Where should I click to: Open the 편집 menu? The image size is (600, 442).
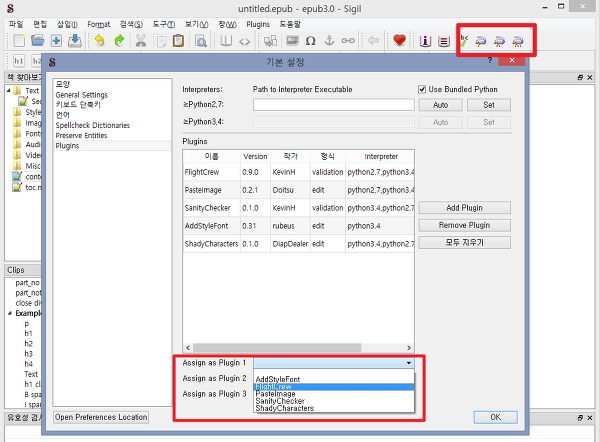(x=40, y=24)
